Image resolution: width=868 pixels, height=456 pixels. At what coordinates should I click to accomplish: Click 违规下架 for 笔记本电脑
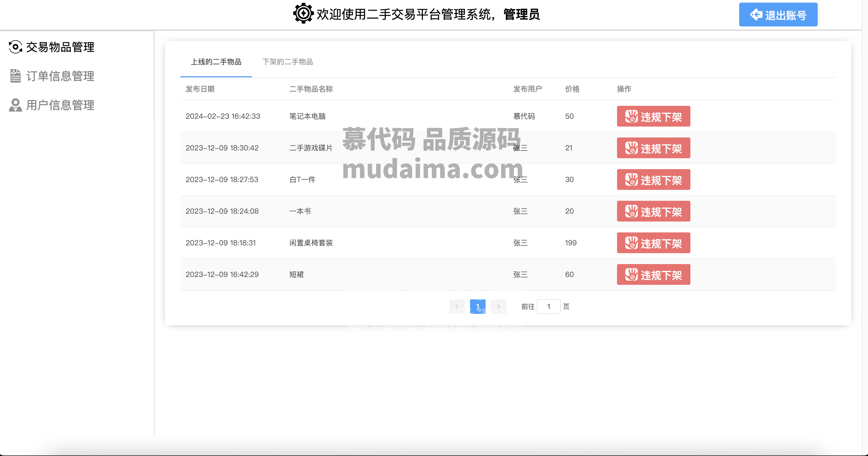click(653, 116)
